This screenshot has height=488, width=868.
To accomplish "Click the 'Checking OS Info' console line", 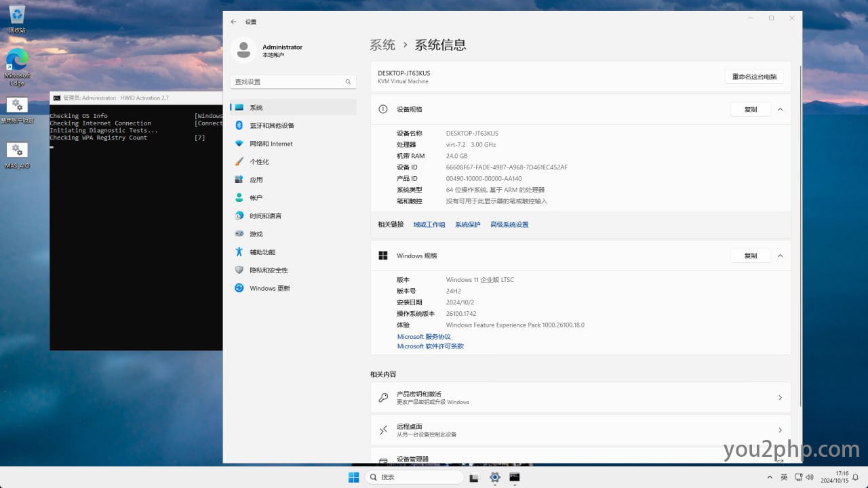I will 79,116.
